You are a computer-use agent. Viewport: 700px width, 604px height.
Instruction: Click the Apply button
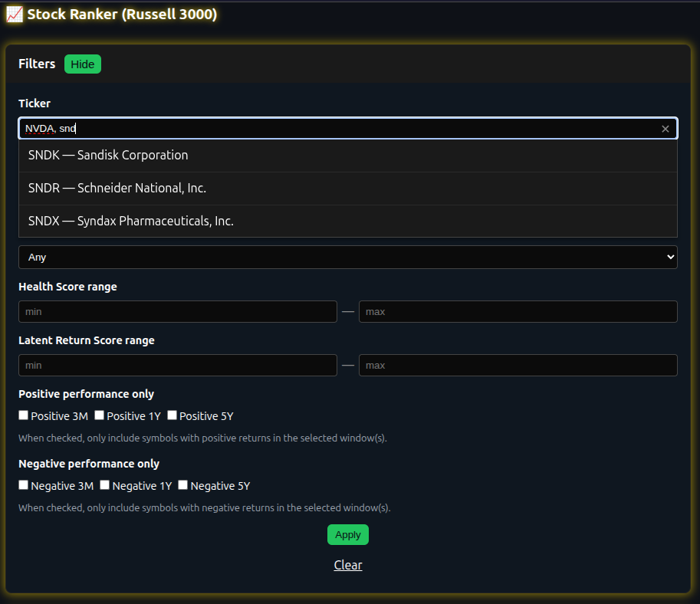[347, 534]
